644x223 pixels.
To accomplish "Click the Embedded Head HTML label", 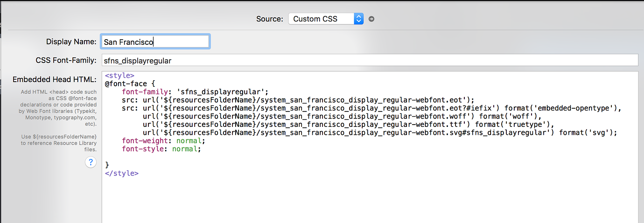I will click(x=54, y=79).
